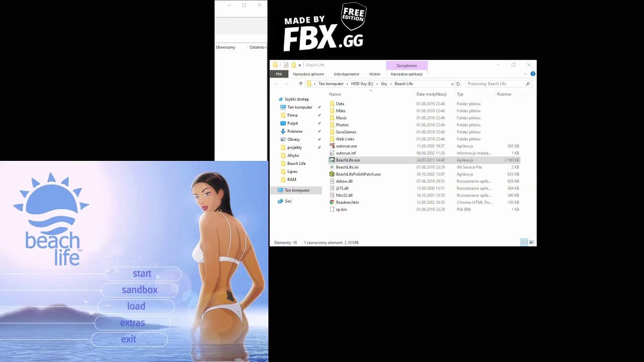Screen dimensions: 644x362
Task: Open the Plik menu tab
Action: (x=279, y=74)
